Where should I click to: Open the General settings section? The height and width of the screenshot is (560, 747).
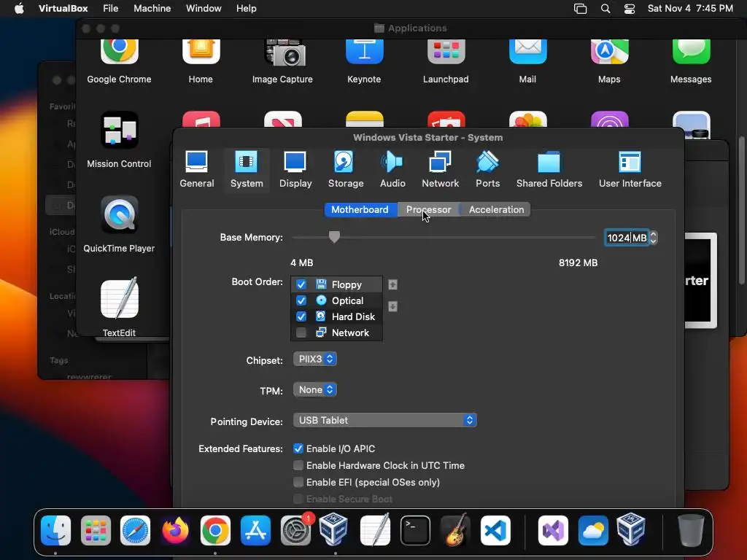pyautogui.click(x=197, y=169)
